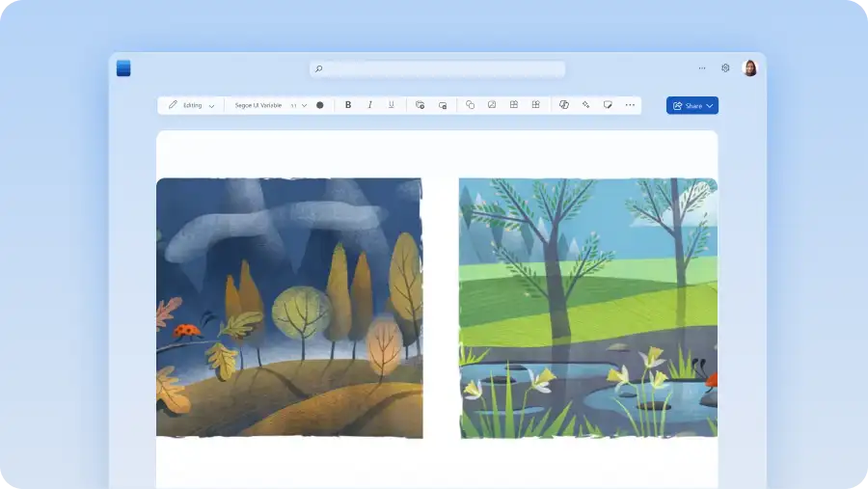Open the toolbar's three-dot overflow menu
The image size is (868, 489).
click(630, 105)
